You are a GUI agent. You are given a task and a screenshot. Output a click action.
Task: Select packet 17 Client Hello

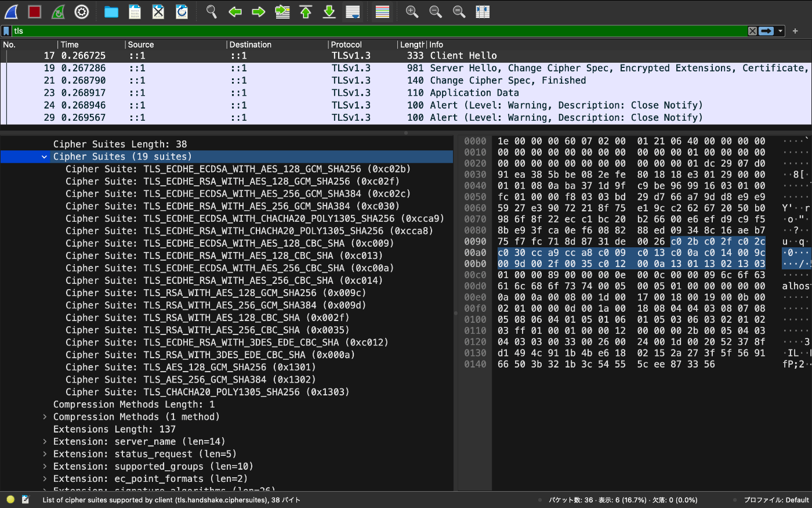click(x=406, y=56)
